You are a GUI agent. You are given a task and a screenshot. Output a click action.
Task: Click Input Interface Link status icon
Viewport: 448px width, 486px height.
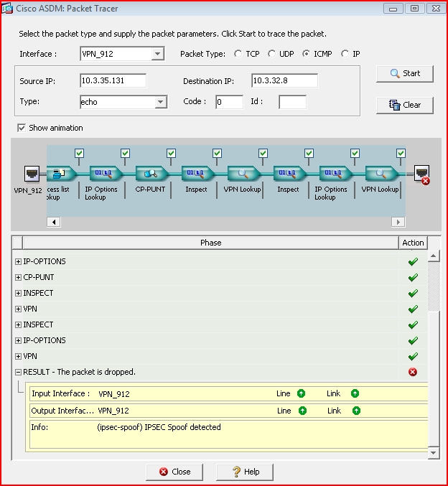pyautogui.click(x=355, y=393)
